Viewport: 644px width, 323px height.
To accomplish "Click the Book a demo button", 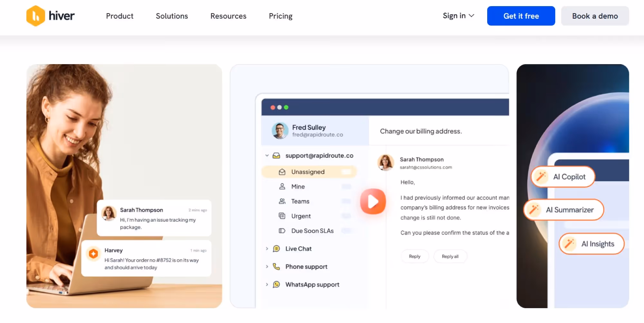I will 595,16.
